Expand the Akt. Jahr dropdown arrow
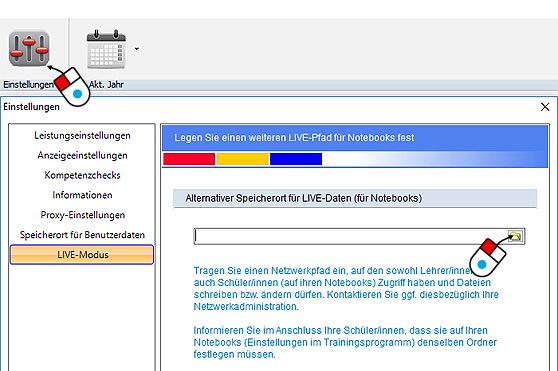Viewport: 558px width, 371px height. [x=137, y=49]
